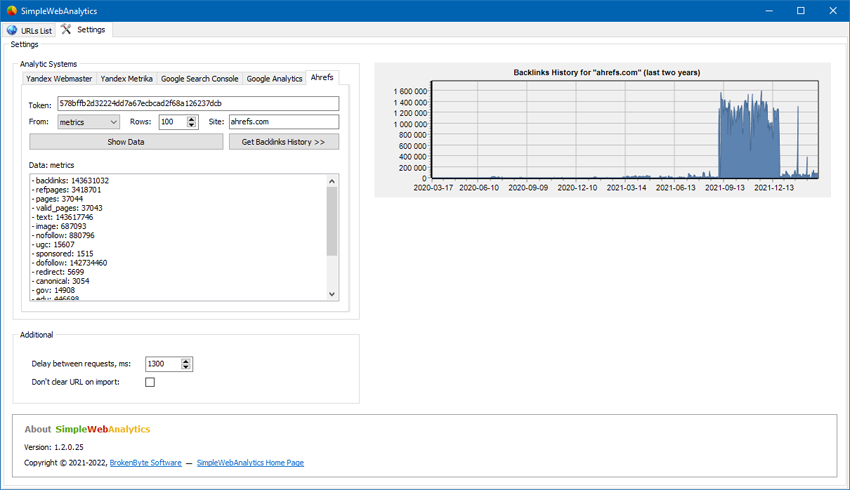
Task: Open the BrokenByte Software link
Action: coord(145,463)
